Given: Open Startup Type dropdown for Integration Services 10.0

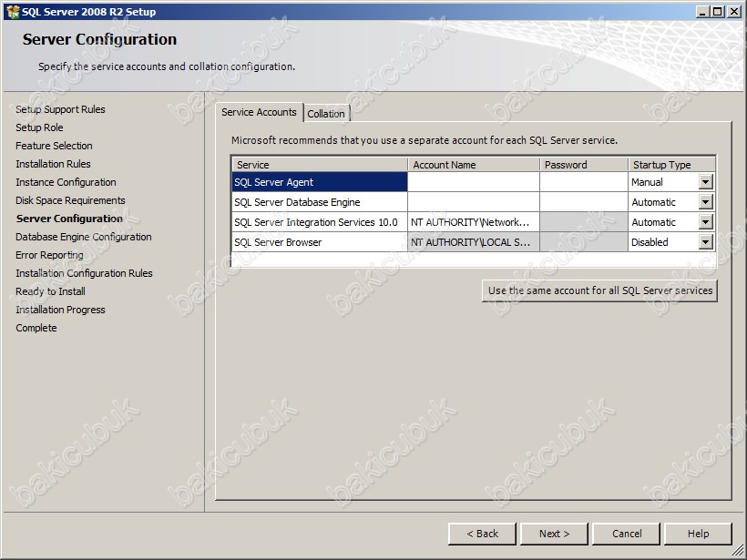Looking at the screenshot, I should click(706, 222).
